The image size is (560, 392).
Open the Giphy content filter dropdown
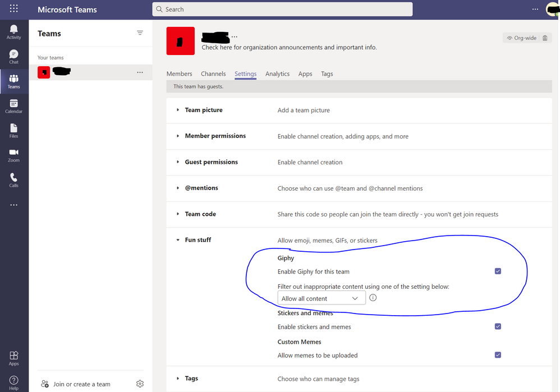[x=321, y=298]
